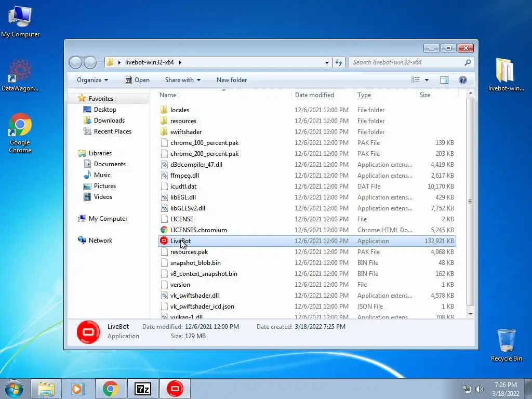Screen dimensions: 532x399
Task: Select the swiftshader folder icon
Action: pyautogui.click(x=164, y=131)
